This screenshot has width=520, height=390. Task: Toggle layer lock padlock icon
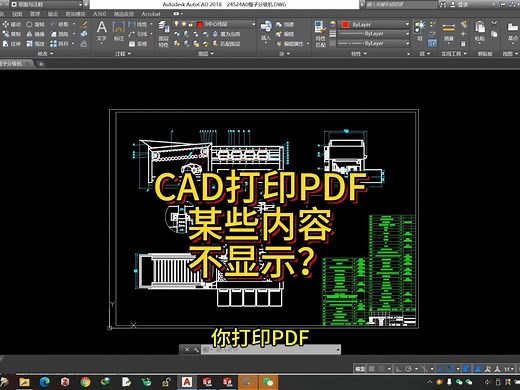coord(191,24)
